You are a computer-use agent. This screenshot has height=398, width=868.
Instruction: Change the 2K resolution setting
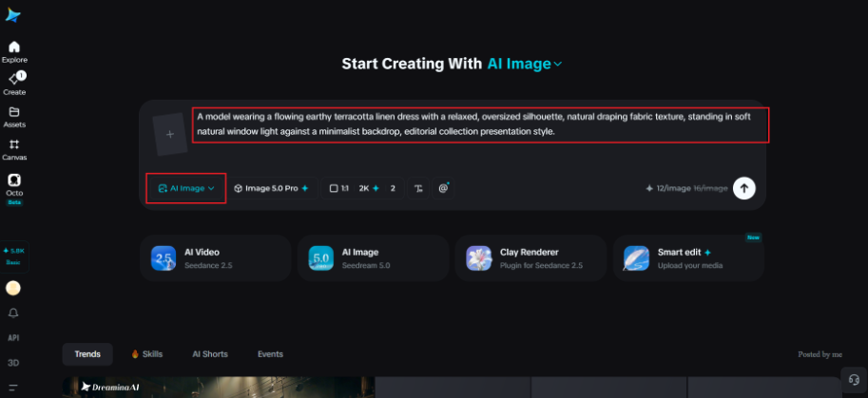369,188
